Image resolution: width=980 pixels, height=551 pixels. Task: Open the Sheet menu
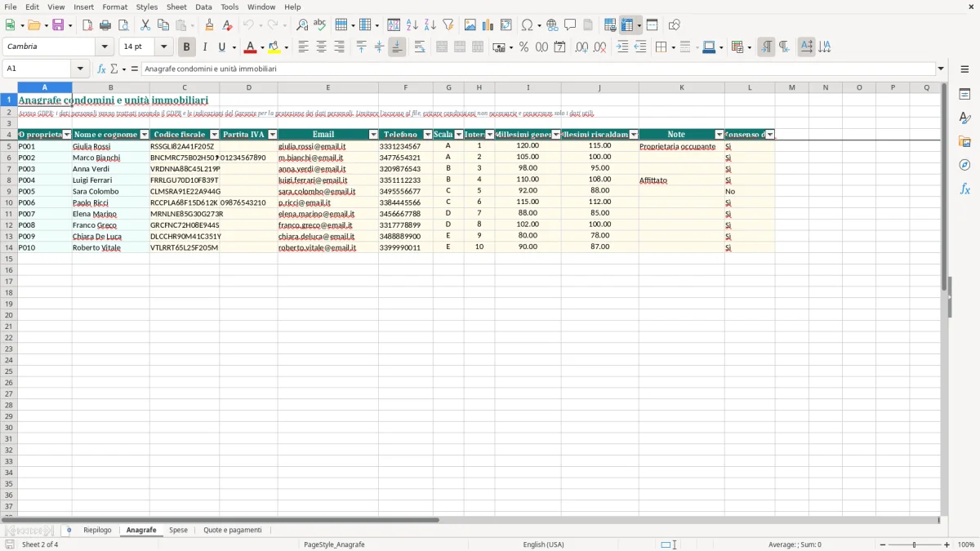[176, 7]
